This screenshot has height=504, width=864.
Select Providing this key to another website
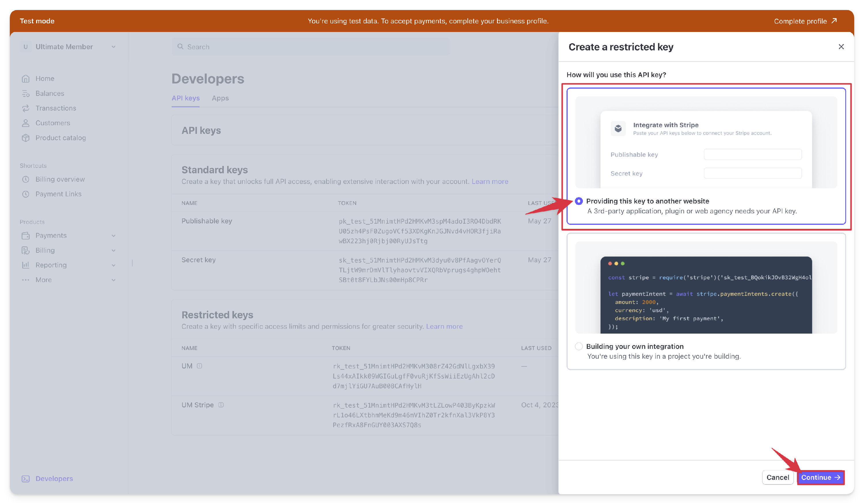pos(579,201)
